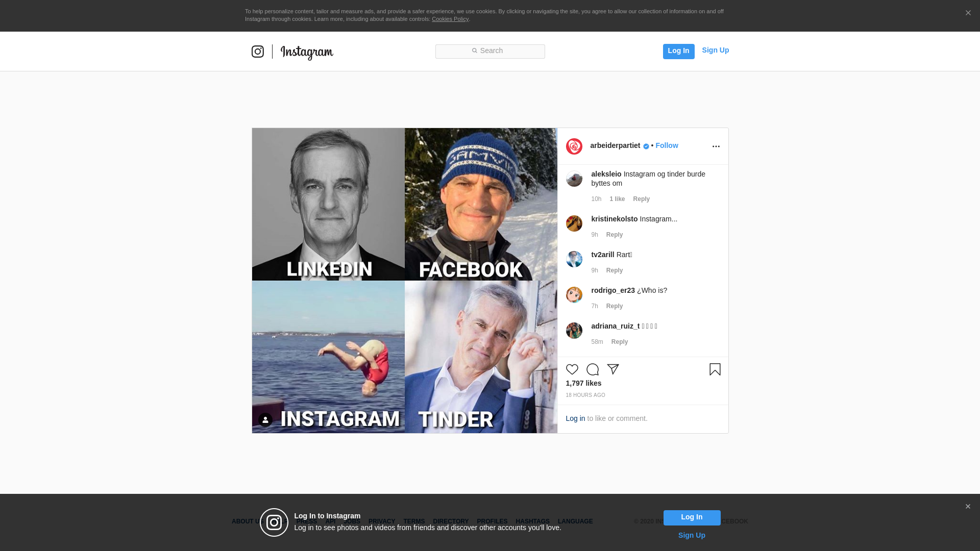Click the FACEBOOK winter hat photo panel

coord(481,204)
